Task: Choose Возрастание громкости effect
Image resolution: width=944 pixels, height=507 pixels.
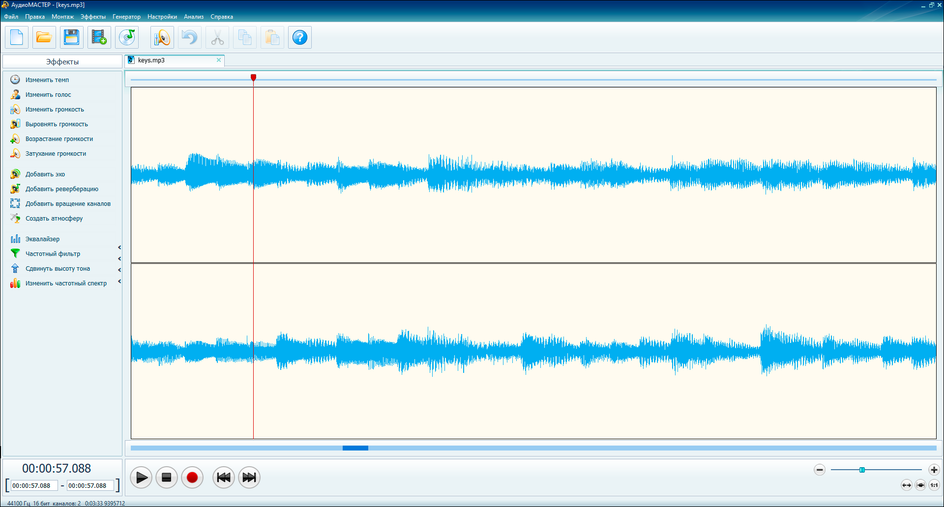Action: pyautogui.click(x=59, y=138)
